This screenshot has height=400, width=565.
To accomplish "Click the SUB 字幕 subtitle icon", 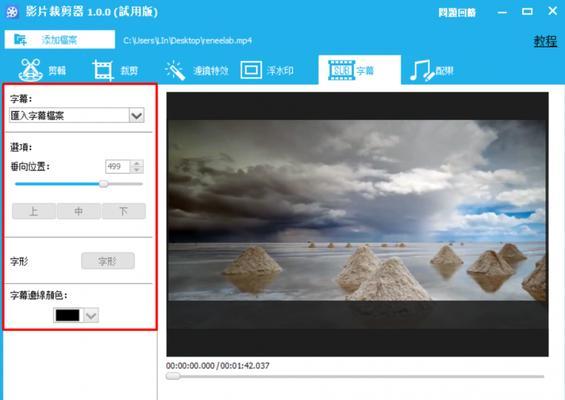I will pos(341,70).
